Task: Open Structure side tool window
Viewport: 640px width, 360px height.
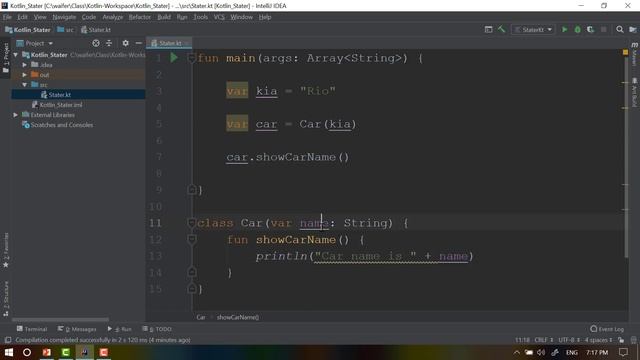Action: point(6,299)
